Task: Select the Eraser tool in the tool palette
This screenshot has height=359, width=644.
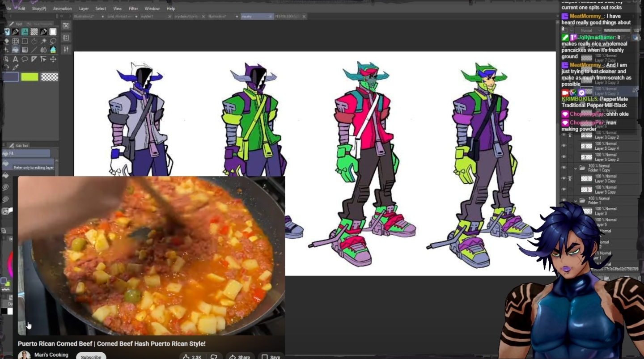Action: click(x=6, y=41)
